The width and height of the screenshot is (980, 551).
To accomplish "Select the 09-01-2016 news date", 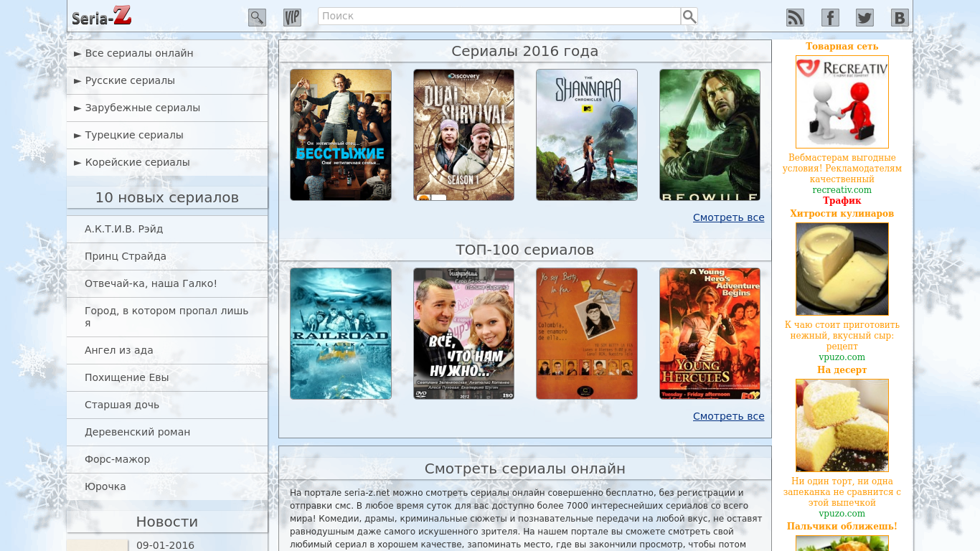I will pos(165,545).
